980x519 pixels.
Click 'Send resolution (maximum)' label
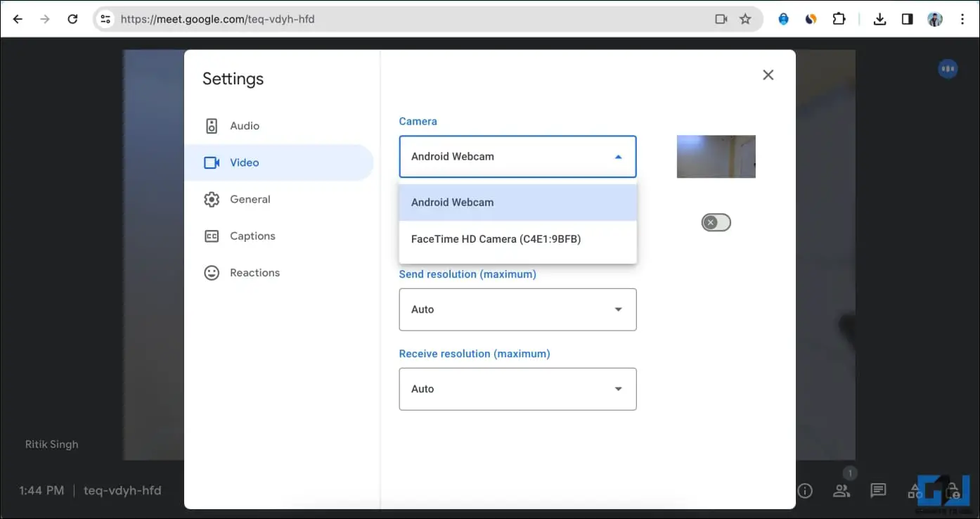468,274
